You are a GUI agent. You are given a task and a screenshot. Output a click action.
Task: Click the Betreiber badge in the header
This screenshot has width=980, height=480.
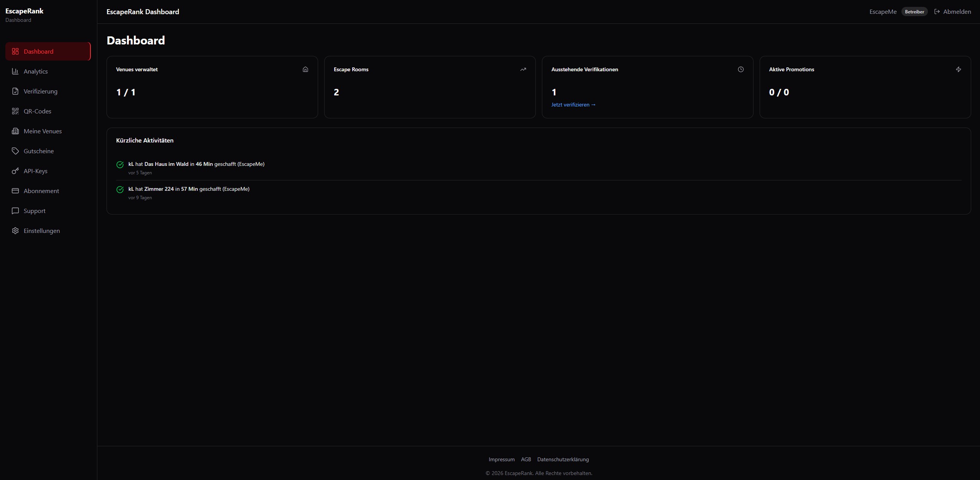pyautogui.click(x=915, y=11)
